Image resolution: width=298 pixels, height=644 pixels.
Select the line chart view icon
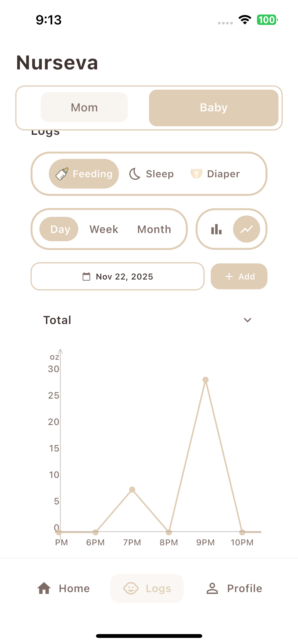tap(247, 229)
